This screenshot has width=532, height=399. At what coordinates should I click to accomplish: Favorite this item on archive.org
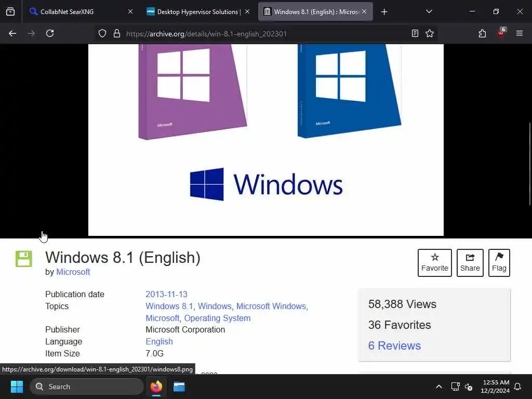pyautogui.click(x=435, y=263)
